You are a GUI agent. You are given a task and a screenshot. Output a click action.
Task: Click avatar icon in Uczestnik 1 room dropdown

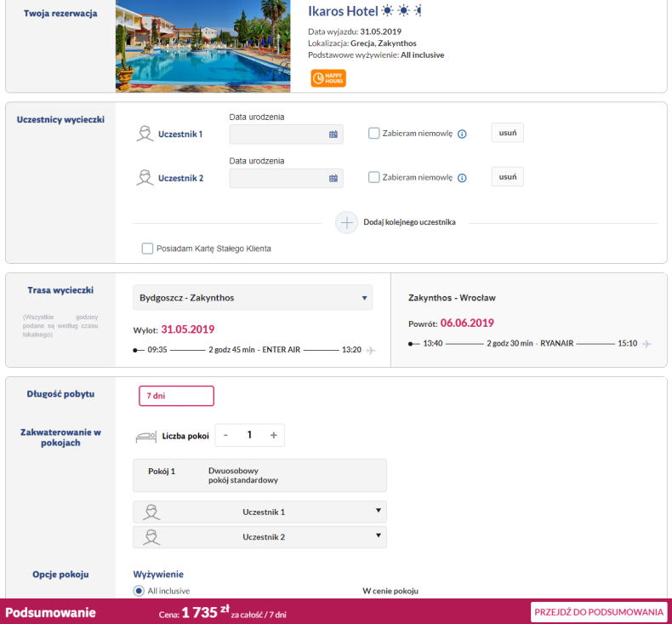[151, 512]
